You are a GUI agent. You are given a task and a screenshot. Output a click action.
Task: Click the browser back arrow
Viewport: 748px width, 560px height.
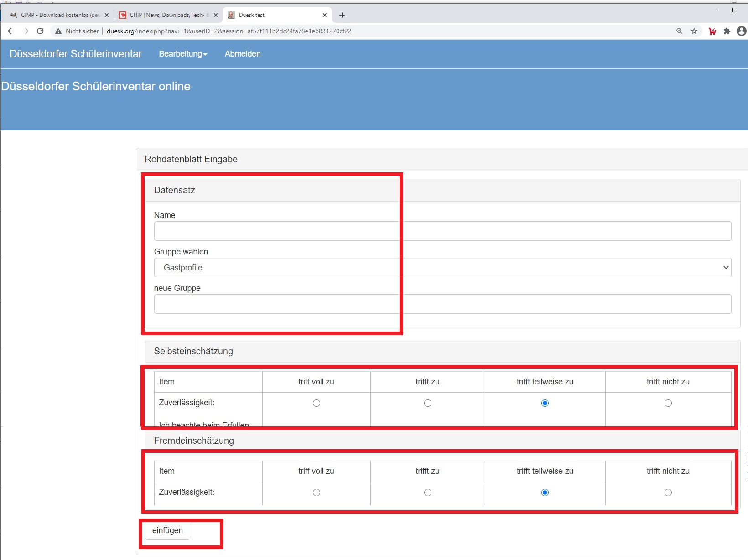click(11, 31)
